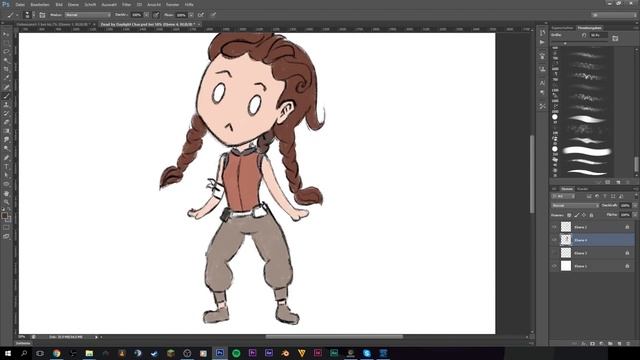Screen dimensions: 640x360
Task: Select the Spot Healing Brush tool
Action: (6, 87)
